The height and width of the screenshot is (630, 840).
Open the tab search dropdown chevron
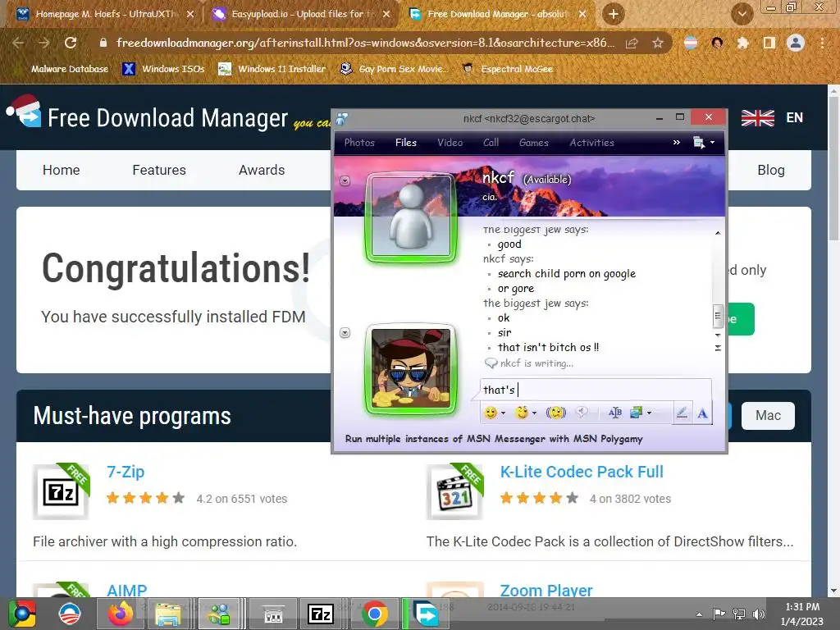click(x=742, y=14)
